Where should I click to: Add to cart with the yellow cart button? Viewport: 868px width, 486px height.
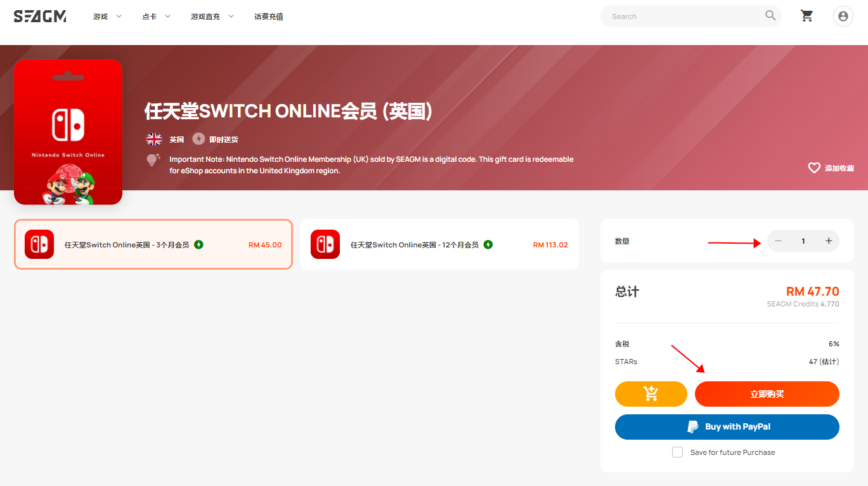click(651, 394)
